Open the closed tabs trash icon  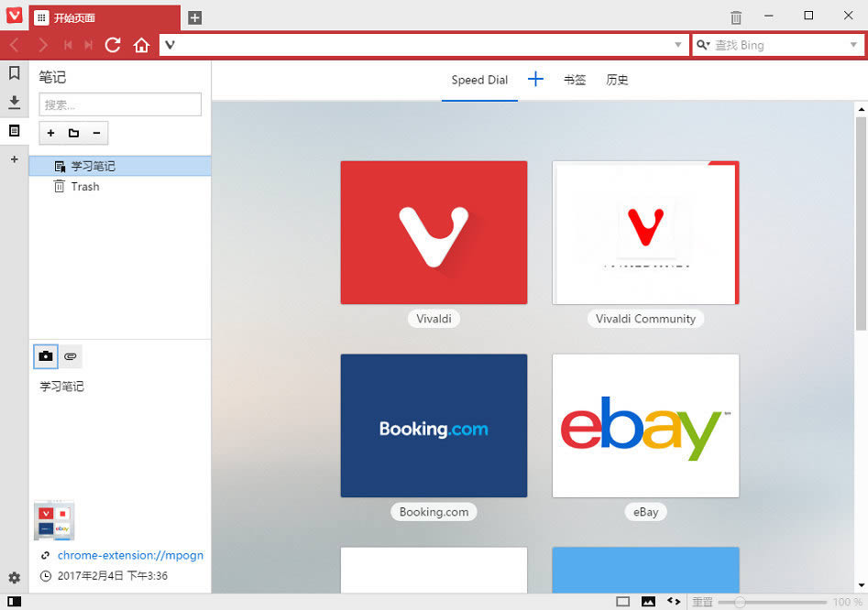tap(736, 17)
